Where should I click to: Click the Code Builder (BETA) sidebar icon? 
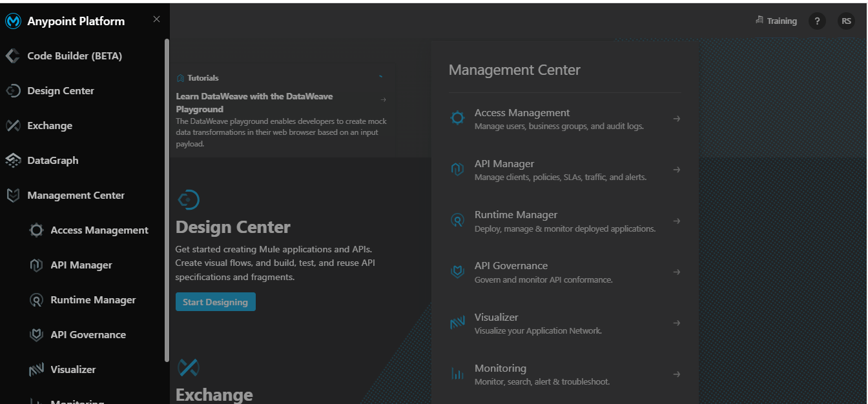click(13, 56)
